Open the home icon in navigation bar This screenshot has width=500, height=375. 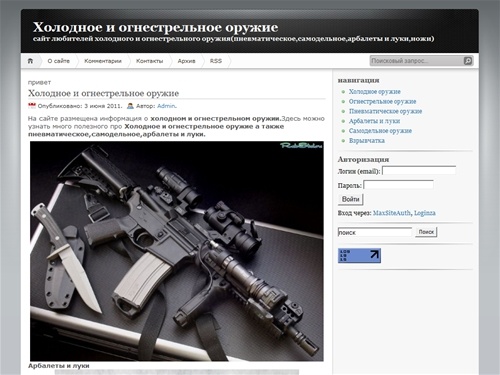(x=30, y=61)
